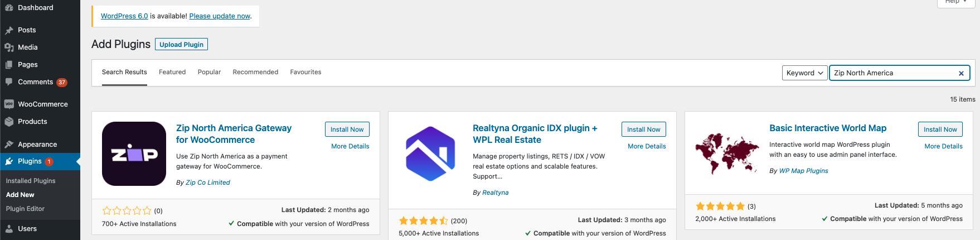Viewport: 980px width, 240px height.
Task: Click the WooCommerce logo icon
Action: (x=9, y=104)
